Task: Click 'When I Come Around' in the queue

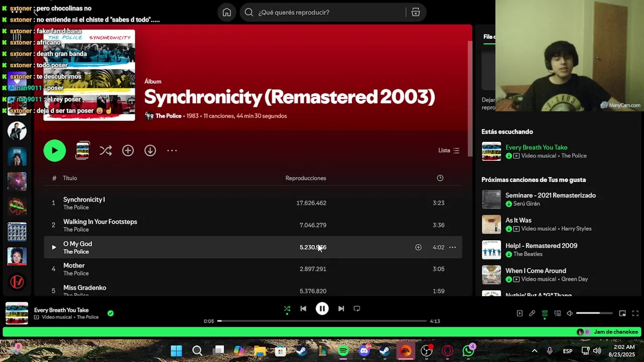Action: 536,270
